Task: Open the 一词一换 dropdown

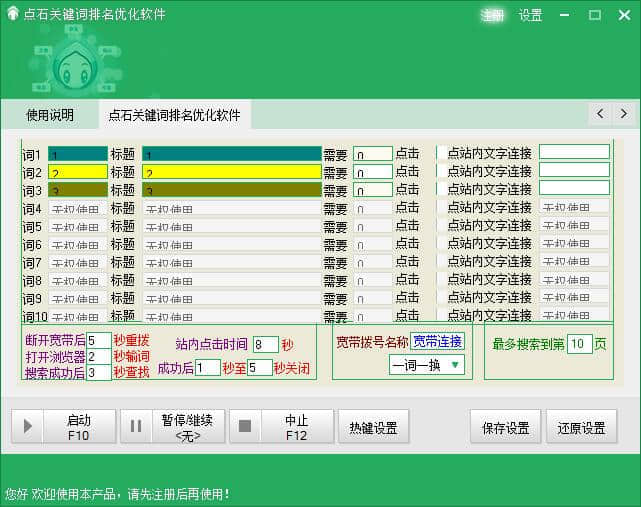Action: click(x=427, y=365)
